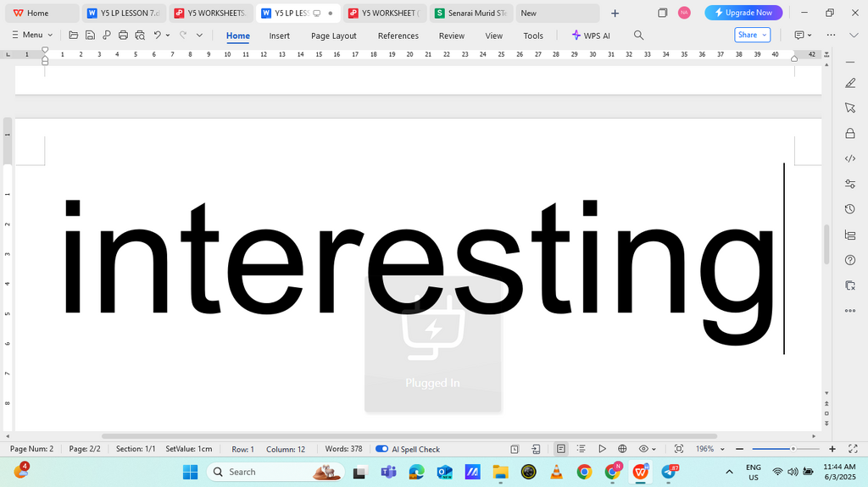Open the history clock icon in the sidebar
This screenshot has width=868, height=487.
click(850, 209)
